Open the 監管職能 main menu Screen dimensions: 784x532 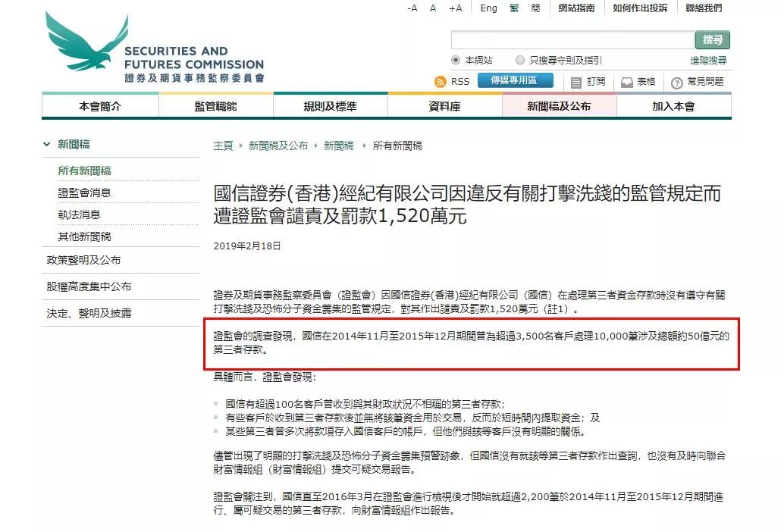pyautogui.click(x=215, y=106)
